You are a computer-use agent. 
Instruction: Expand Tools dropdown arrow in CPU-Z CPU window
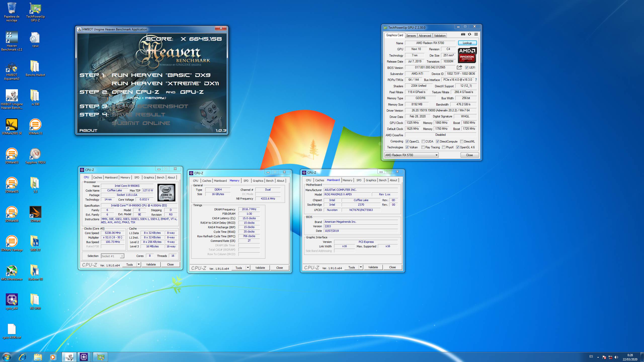point(138,264)
